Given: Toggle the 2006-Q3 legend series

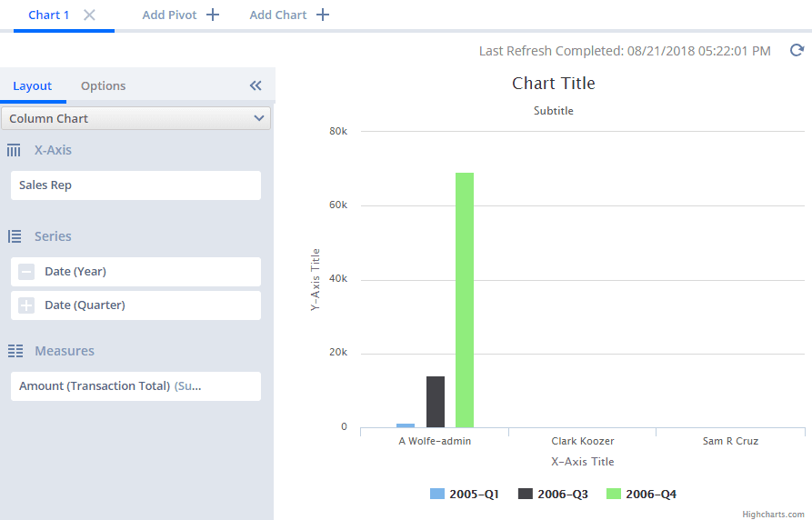Looking at the screenshot, I should [x=553, y=494].
